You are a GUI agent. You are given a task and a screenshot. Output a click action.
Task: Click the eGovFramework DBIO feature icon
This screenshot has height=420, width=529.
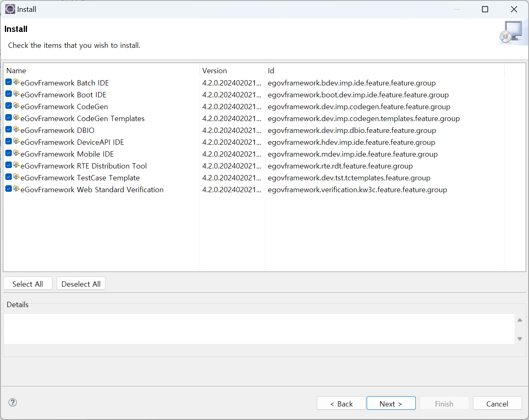tap(16, 130)
